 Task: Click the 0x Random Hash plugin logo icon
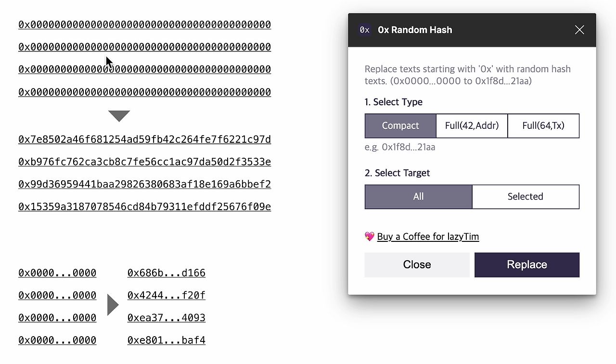tap(365, 30)
